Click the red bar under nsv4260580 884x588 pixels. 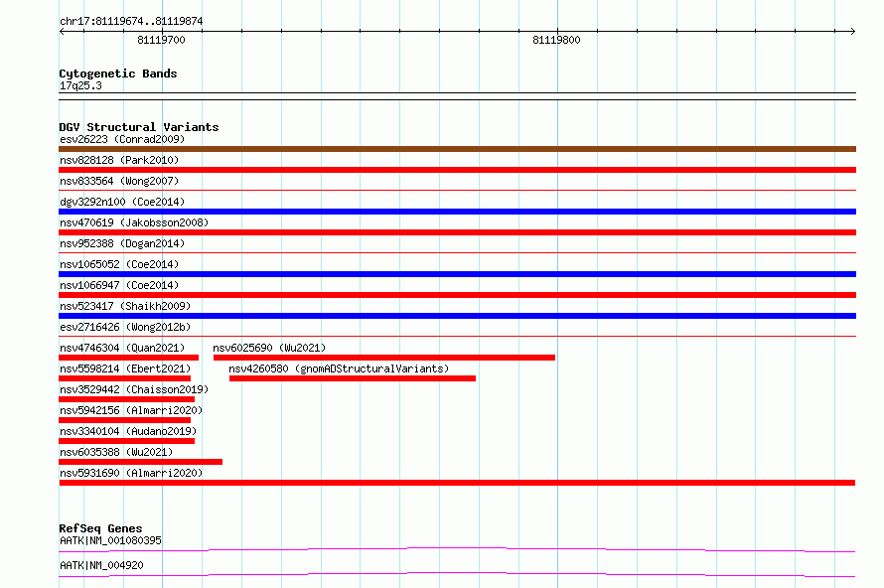[x=353, y=378]
